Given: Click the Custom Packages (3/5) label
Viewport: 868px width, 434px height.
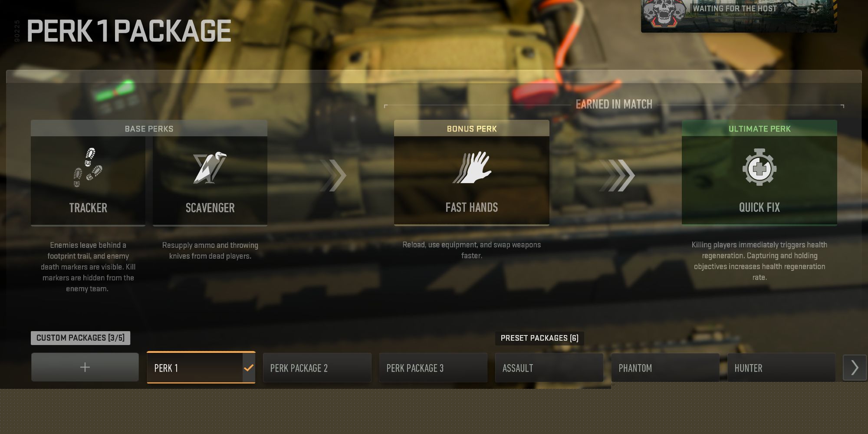Looking at the screenshot, I should [x=80, y=338].
